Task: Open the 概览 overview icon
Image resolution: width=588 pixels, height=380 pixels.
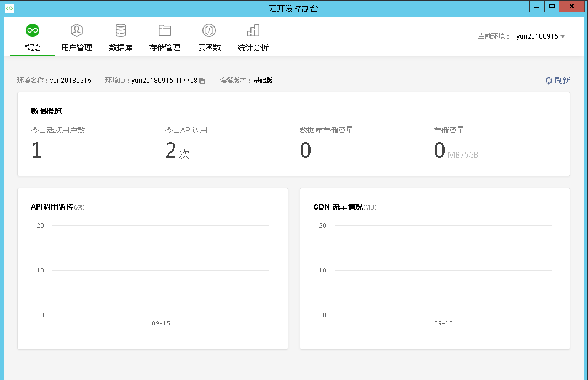Action: coord(31,30)
